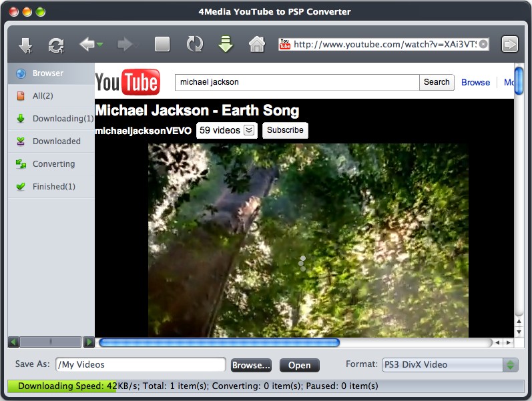
Task: Clear the URL with the x button
Action: pos(483,44)
